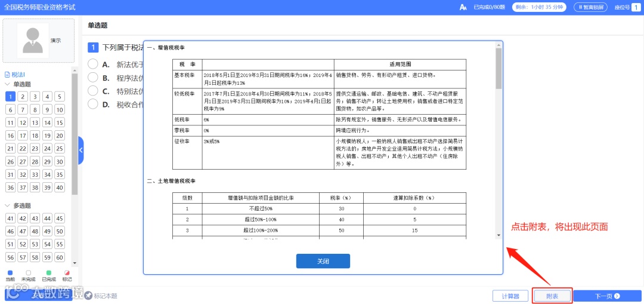The image size is (644, 304).
Task: Jump to multiple-choice question 48
Action: [x=35, y=231]
